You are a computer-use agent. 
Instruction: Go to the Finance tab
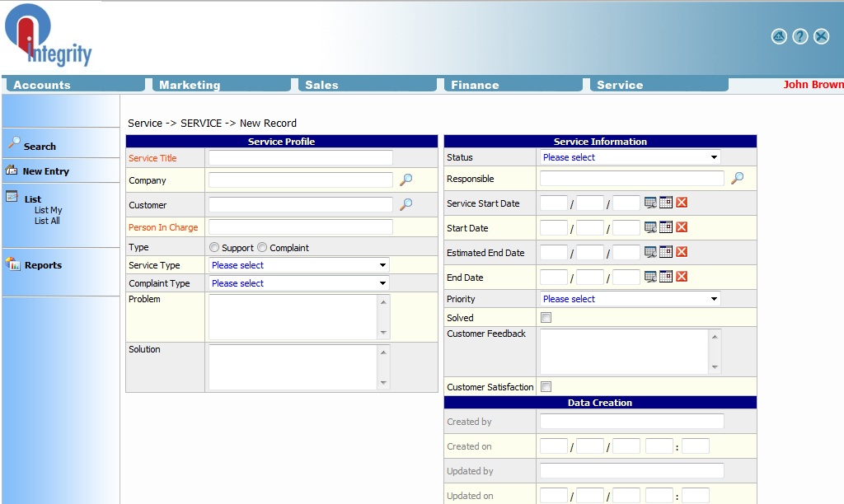pos(475,85)
